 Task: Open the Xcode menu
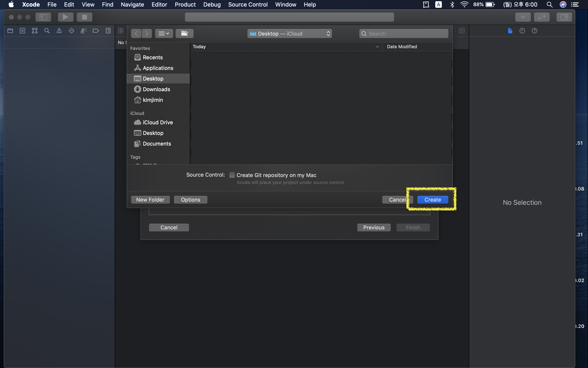[31, 4]
